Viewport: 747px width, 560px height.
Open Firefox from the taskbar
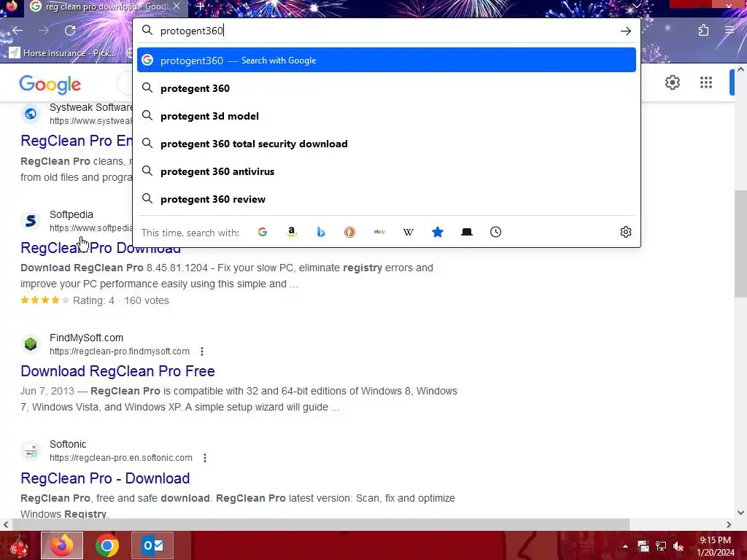pyautogui.click(x=62, y=545)
